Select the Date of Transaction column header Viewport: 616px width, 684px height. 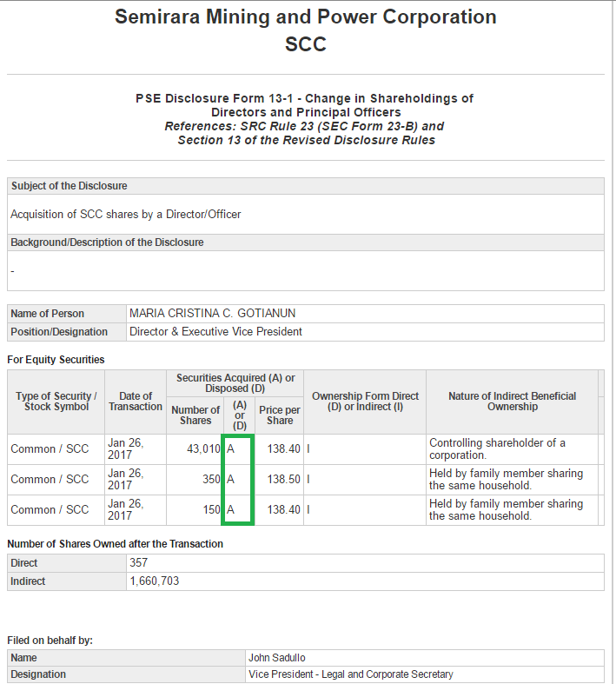click(x=136, y=402)
